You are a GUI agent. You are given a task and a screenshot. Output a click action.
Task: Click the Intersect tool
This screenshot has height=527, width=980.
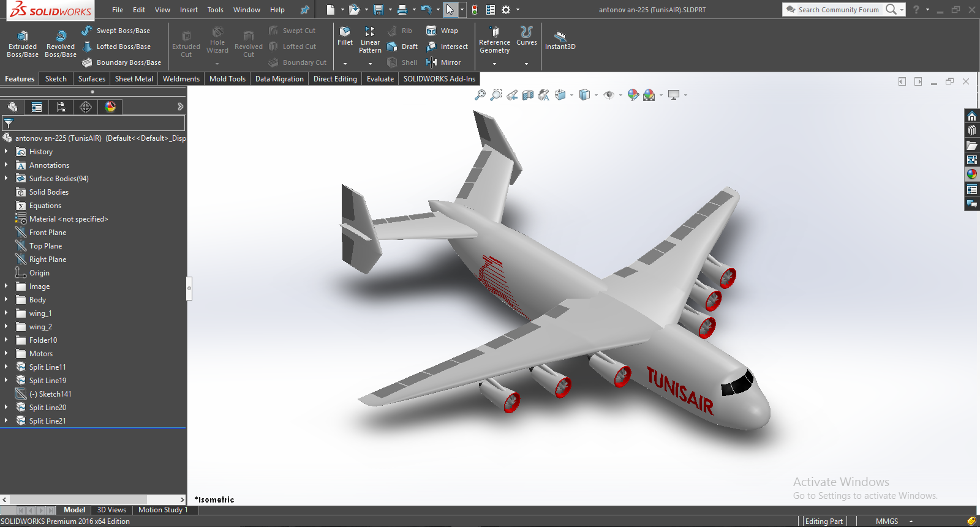447,47
